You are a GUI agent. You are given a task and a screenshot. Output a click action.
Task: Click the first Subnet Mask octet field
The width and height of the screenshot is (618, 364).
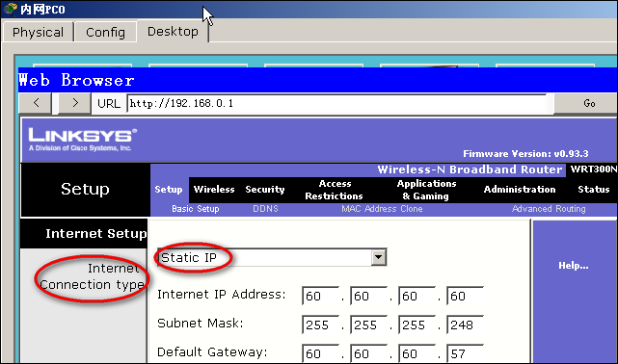pyautogui.click(x=320, y=325)
